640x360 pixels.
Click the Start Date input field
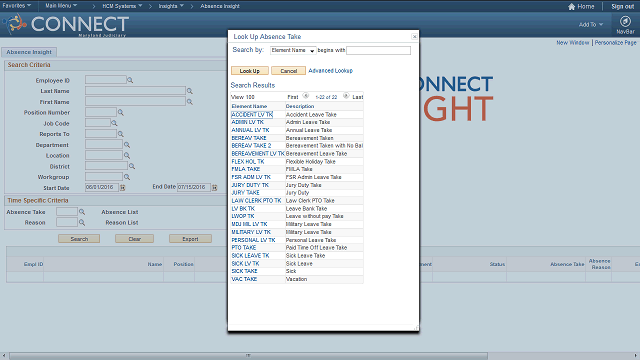click(102, 187)
